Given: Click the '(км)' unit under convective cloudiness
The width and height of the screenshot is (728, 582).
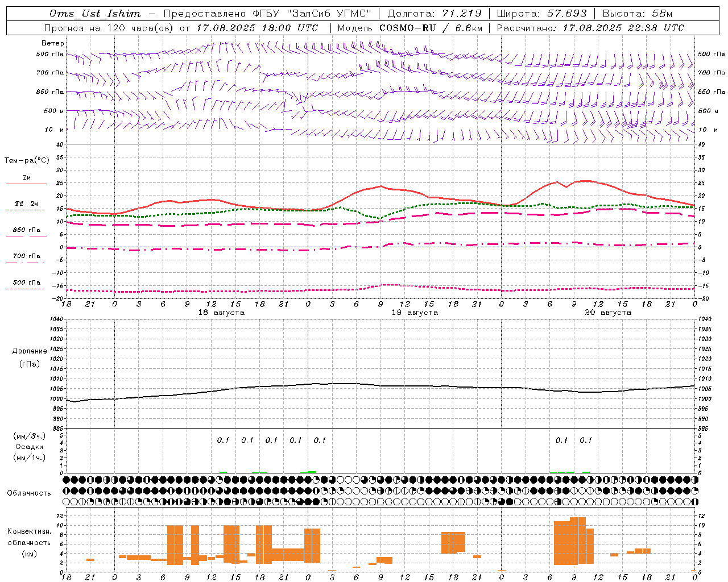Looking at the screenshot, I should tap(30, 554).
